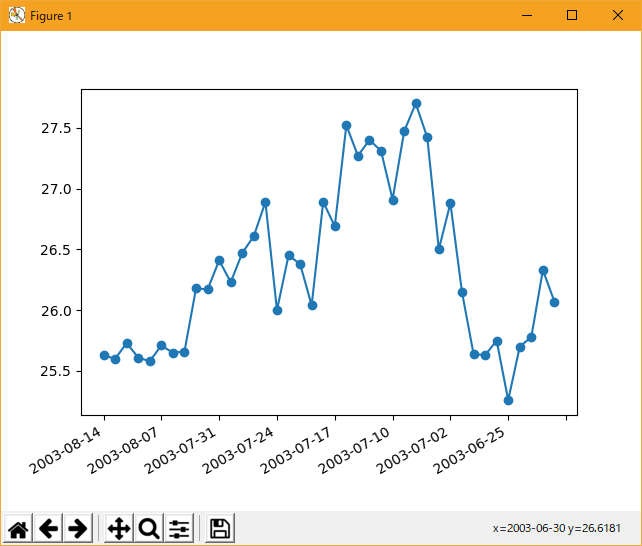Viewport: 642px width, 546px height.
Task: Toggle the Zoom-to-rectangle magnifier tool
Action: click(x=149, y=529)
